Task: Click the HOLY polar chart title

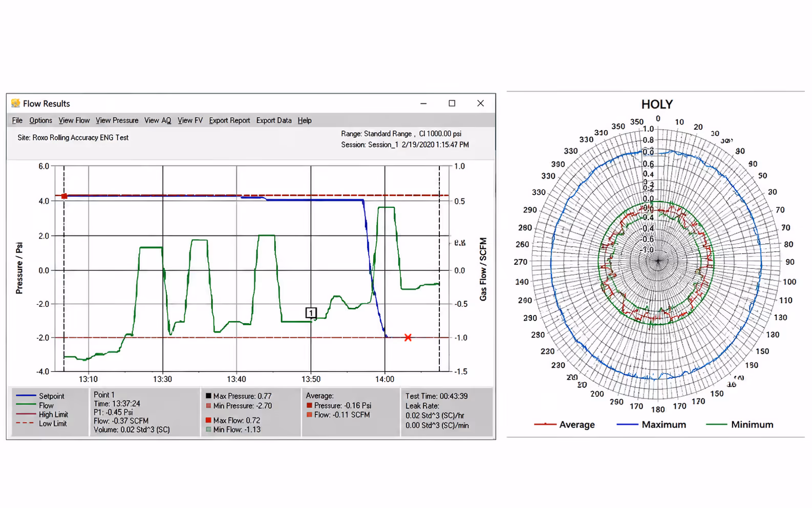Action: click(657, 104)
